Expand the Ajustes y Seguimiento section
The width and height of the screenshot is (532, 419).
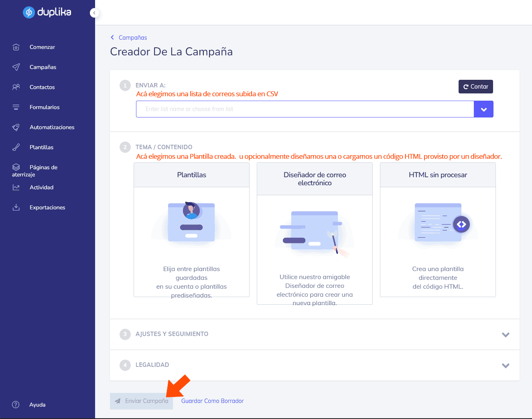[506, 334]
